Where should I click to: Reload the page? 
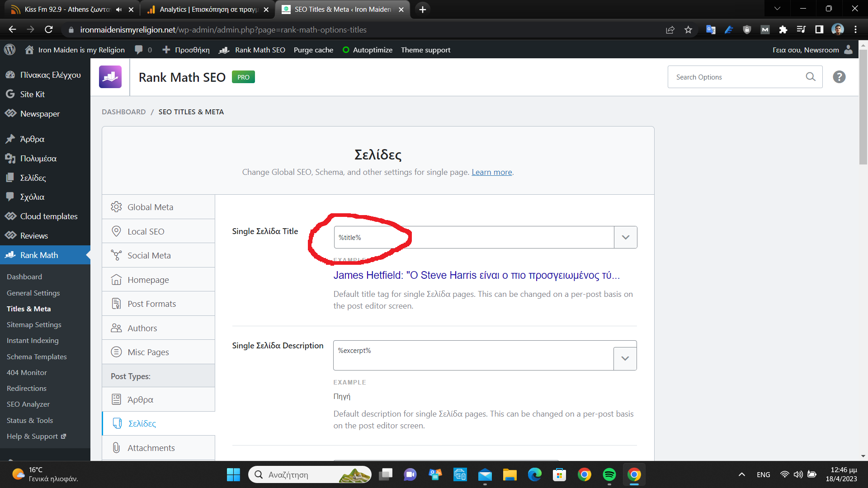click(x=49, y=29)
